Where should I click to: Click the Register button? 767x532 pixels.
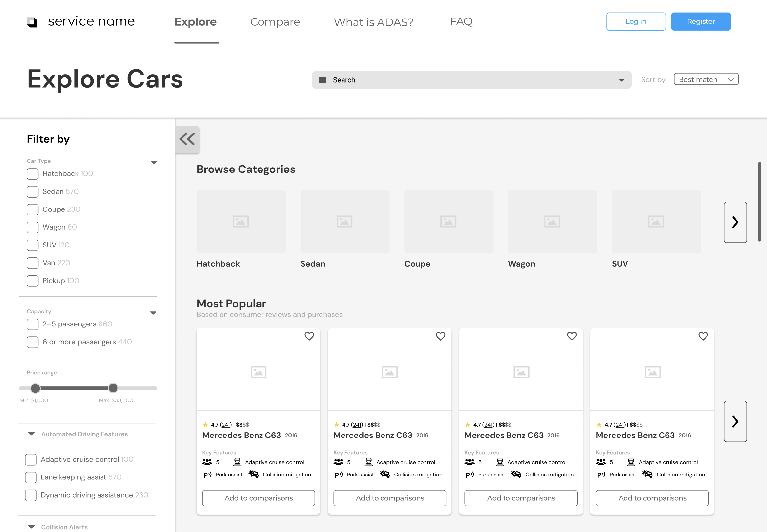[x=701, y=22]
